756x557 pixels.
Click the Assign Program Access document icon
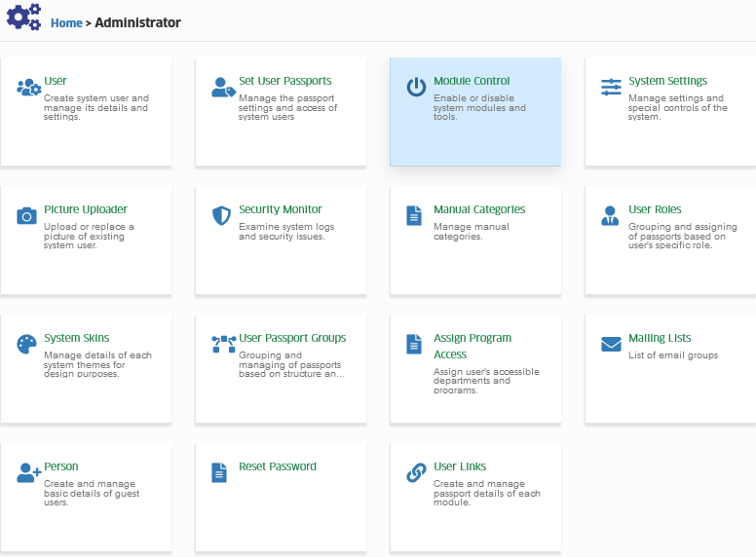(414, 345)
